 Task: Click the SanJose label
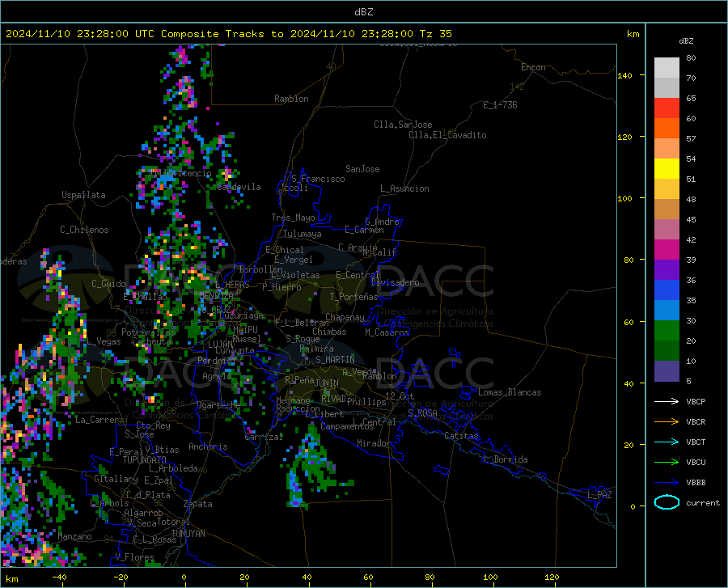click(362, 169)
